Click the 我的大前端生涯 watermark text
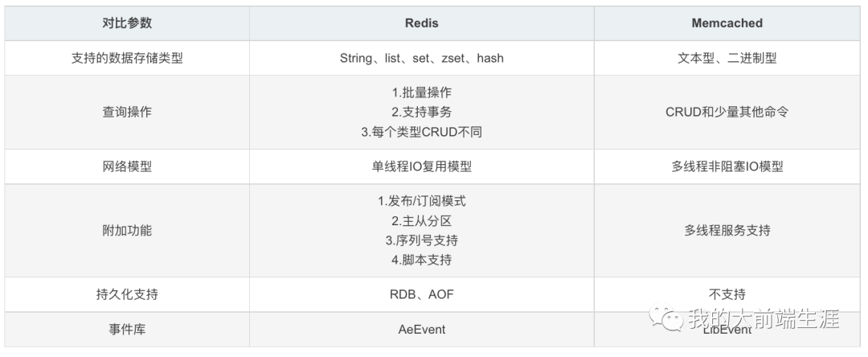Image resolution: width=868 pixels, height=357 pixels. click(764, 319)
